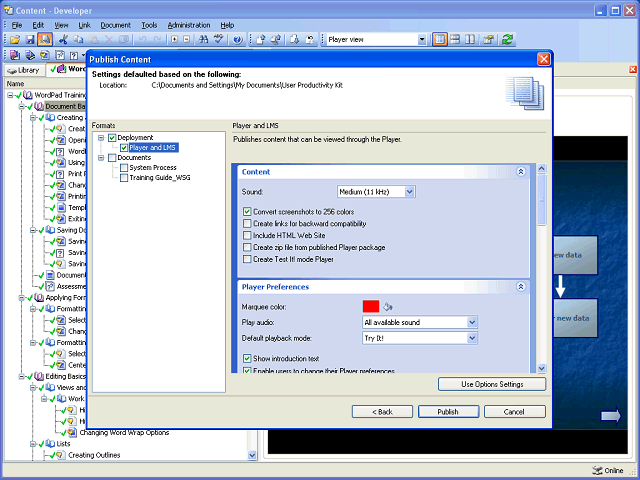Image resolution: width=640 pixels, height=480 pixels.
Task: Check the Documents format checkbox
Action: (x=112, y=158)
